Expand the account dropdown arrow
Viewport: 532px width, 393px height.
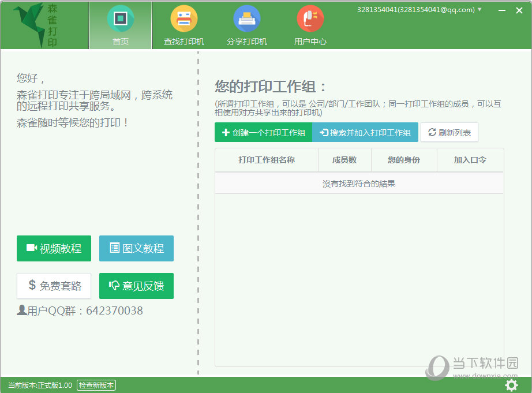[479, 9]
